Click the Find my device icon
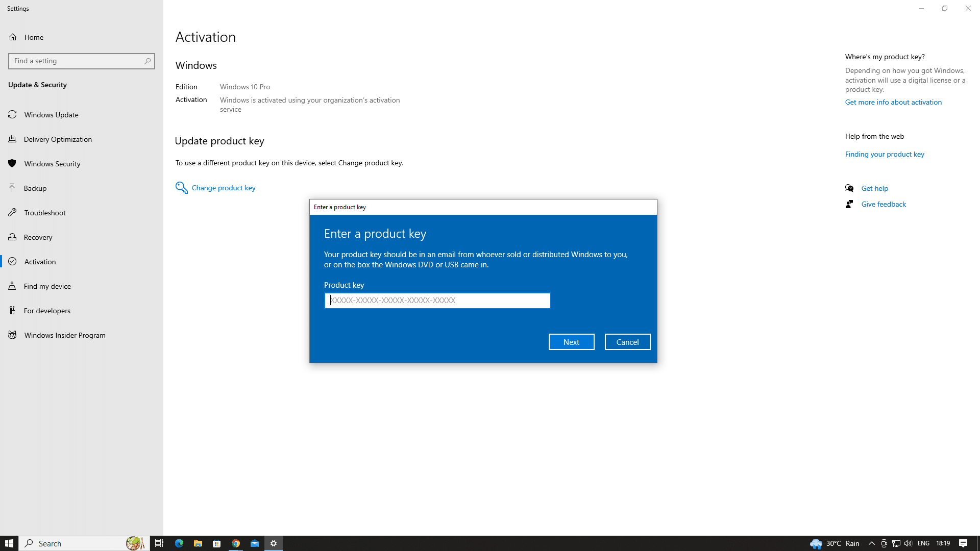 [x=12, y=286]
